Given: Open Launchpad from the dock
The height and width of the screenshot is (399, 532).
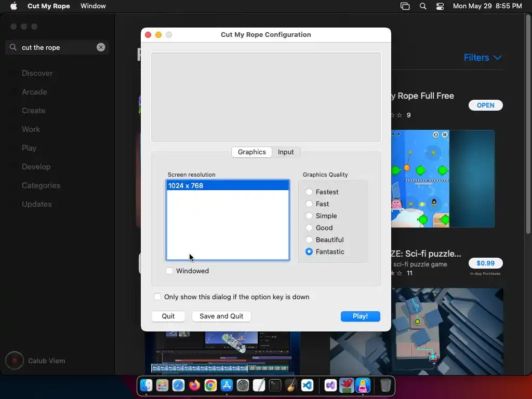Looking at the screenshot, I should click(x=162, y=385).
